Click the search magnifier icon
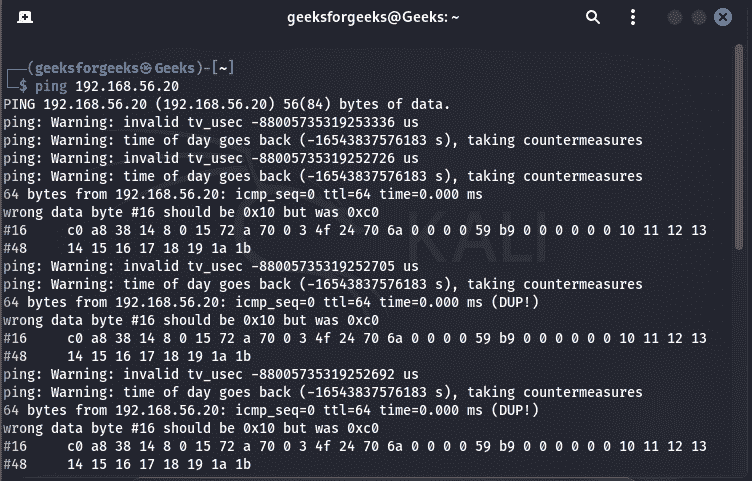This screenshot has width=752, height=481. tap(593, 18)
